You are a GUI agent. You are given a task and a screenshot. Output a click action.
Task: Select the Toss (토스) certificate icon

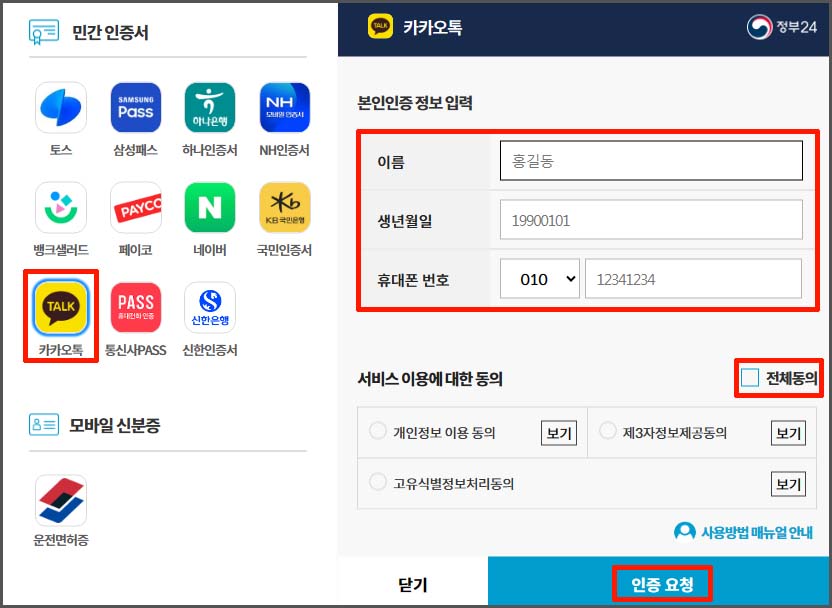tap(61, 108)
